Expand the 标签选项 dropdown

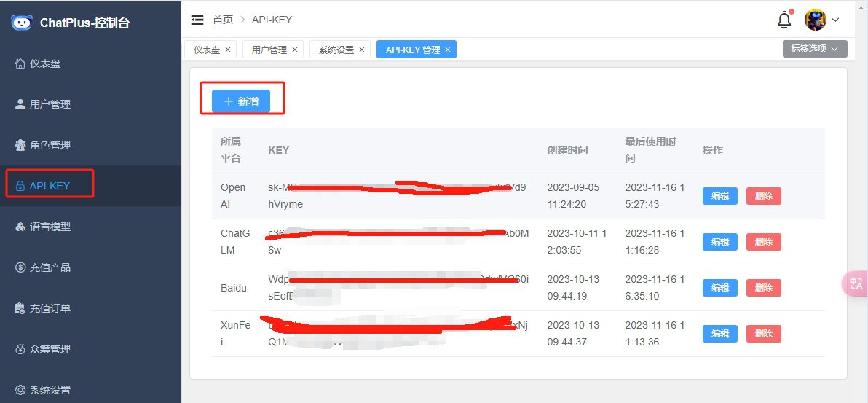(815, 49)
